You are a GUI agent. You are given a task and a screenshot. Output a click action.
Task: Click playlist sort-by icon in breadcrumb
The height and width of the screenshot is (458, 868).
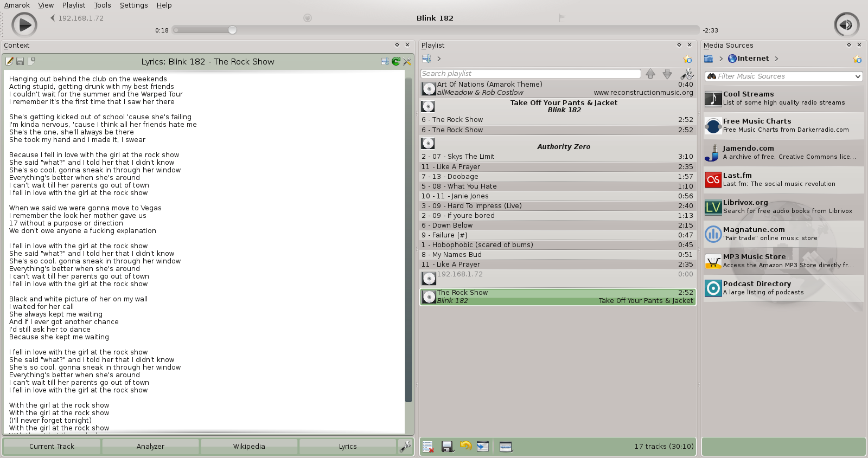point(426,59)
